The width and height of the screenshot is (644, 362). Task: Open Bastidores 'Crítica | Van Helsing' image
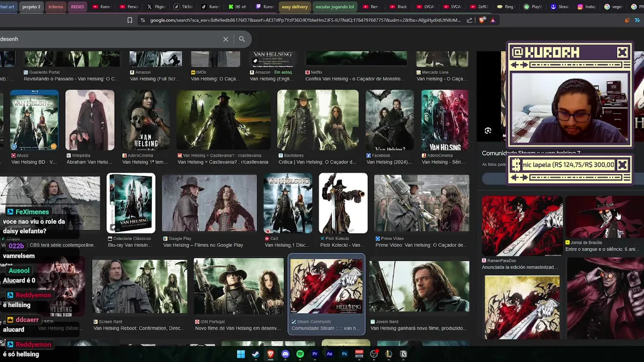tap(318, 120)
